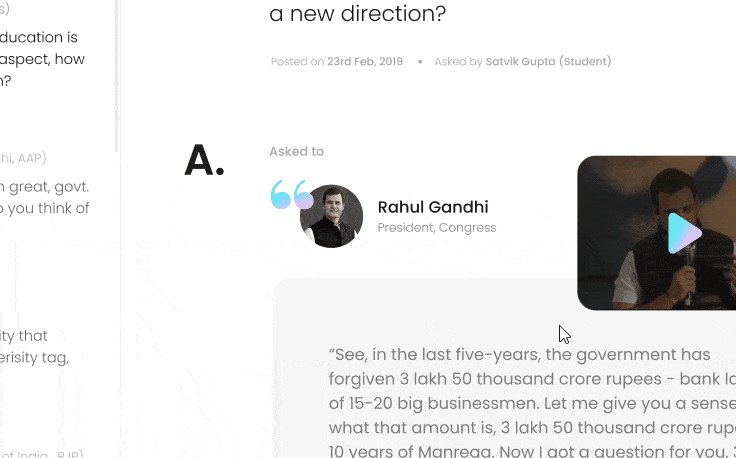The width and height of the screenshot is (736, 458).
Task: Click the "Posted on" label
Action: point(297,62)
